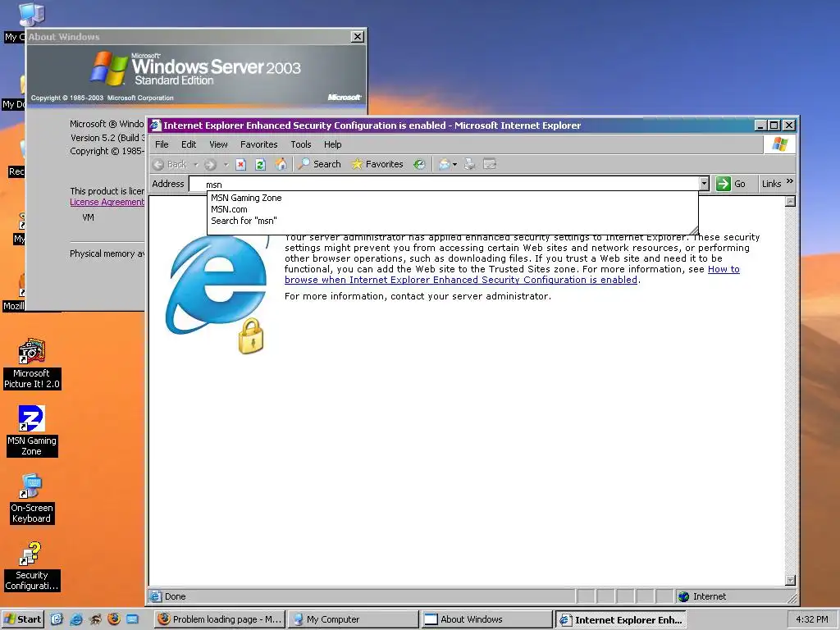Image resolution: width=840 pixels, height=630 pixels.
Task: Open the Back history dropdown arrow
Action: 195,164
